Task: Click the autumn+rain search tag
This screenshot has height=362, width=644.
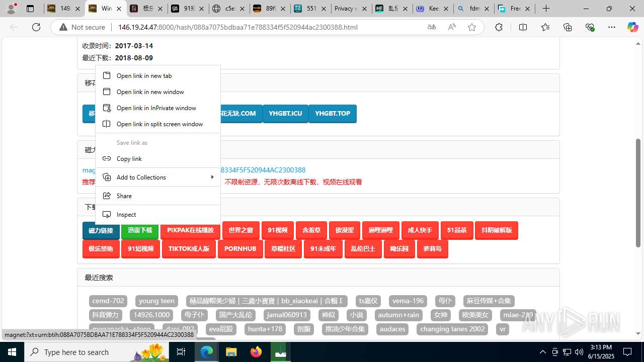Action: pyautogui.click(x=398, y=315)
